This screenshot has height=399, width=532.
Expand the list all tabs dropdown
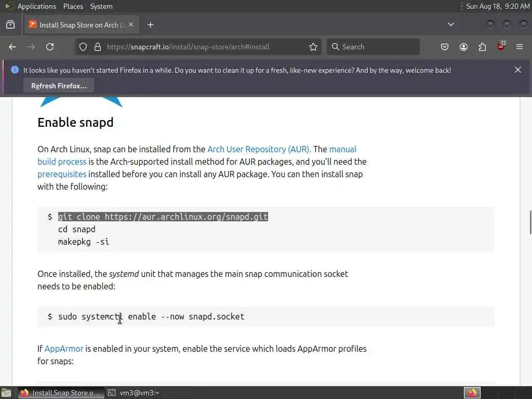(x=451, y=24)
